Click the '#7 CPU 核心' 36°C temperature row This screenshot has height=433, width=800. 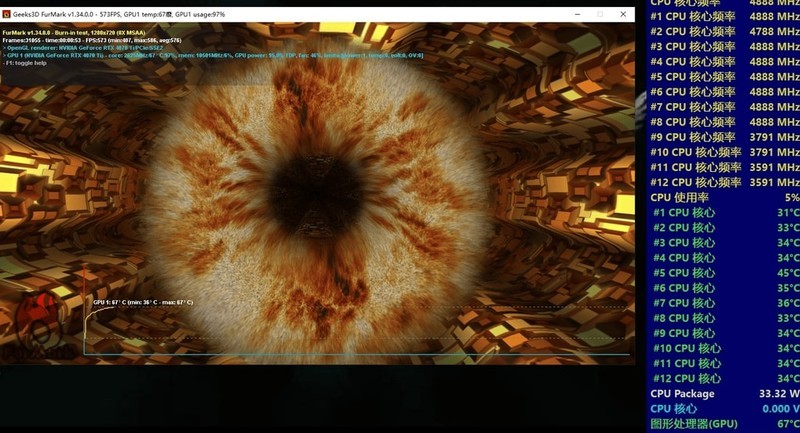[x=725, y=303]
